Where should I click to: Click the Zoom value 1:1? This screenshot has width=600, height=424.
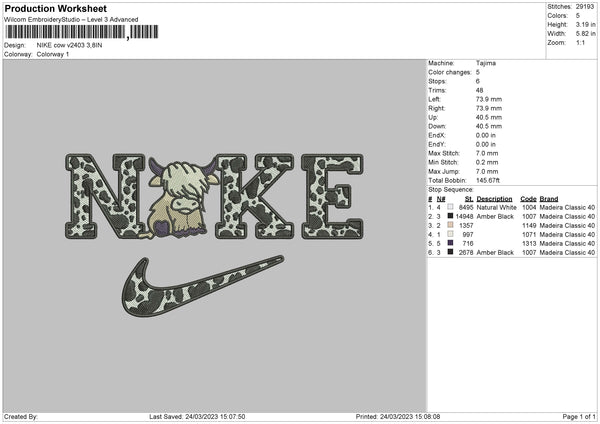pyautogui.click(x=580, y=42)
